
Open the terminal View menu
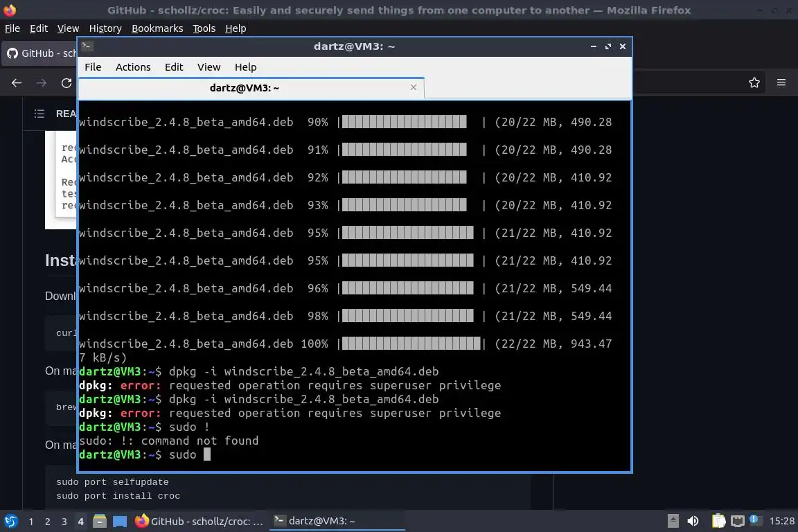(209, 67)
